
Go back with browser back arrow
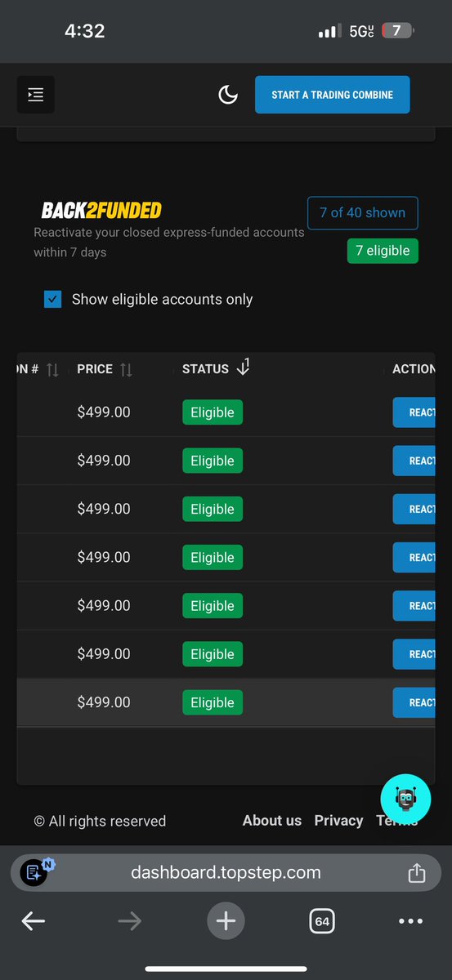point(34,922)
